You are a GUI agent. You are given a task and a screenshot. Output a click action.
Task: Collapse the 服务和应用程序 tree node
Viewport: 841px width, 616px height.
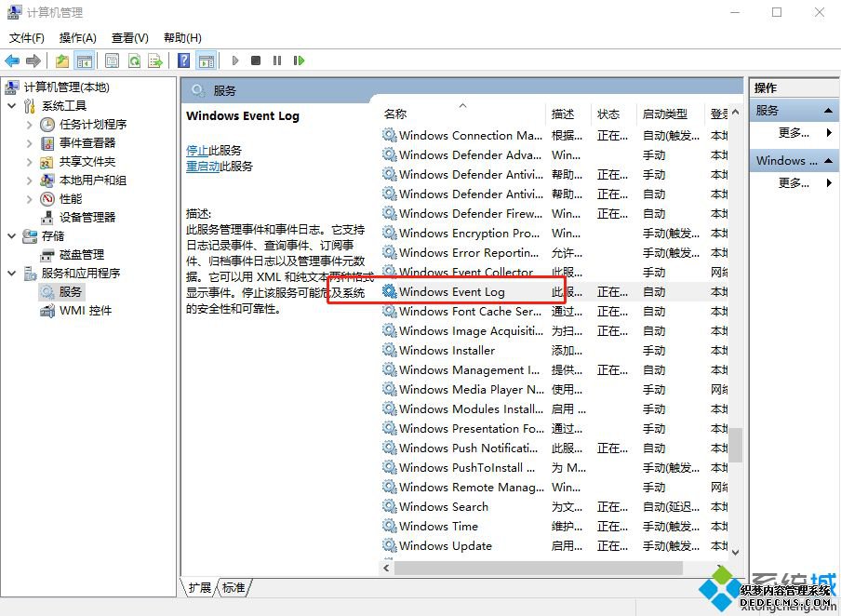coord(11,274)
